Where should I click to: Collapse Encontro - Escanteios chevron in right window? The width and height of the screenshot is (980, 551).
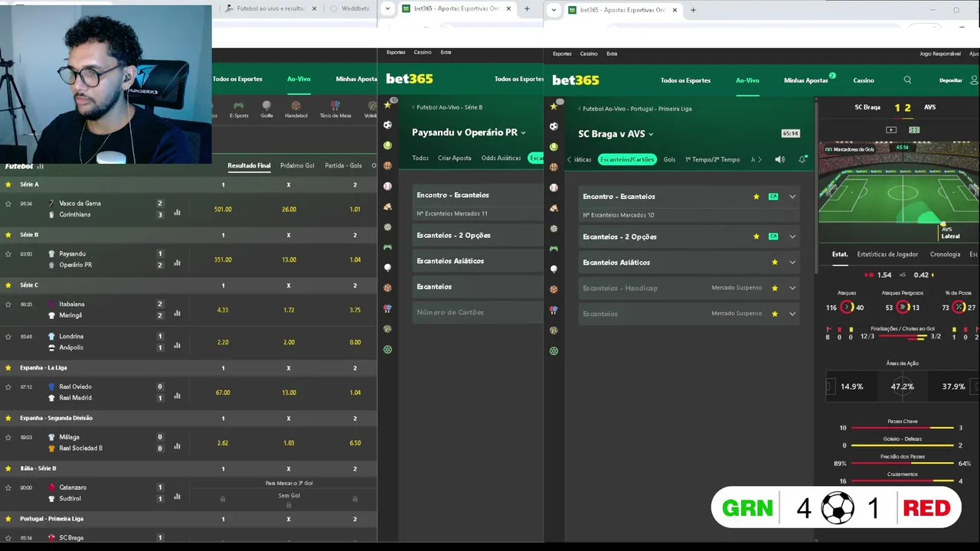[792, 197]
